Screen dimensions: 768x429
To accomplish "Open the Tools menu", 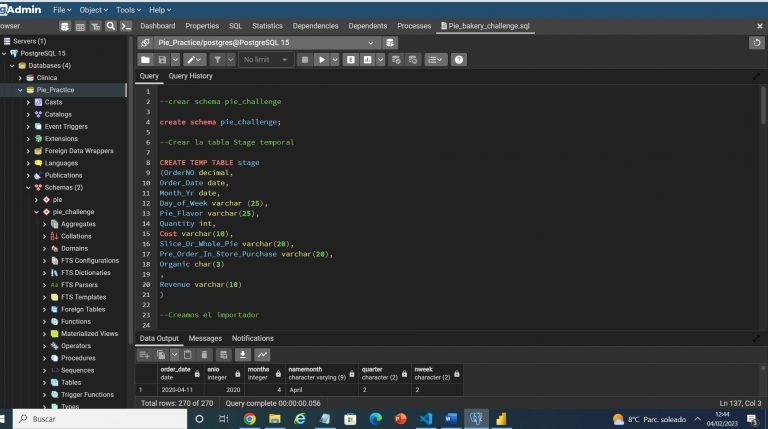I will [x=128, y=9].
